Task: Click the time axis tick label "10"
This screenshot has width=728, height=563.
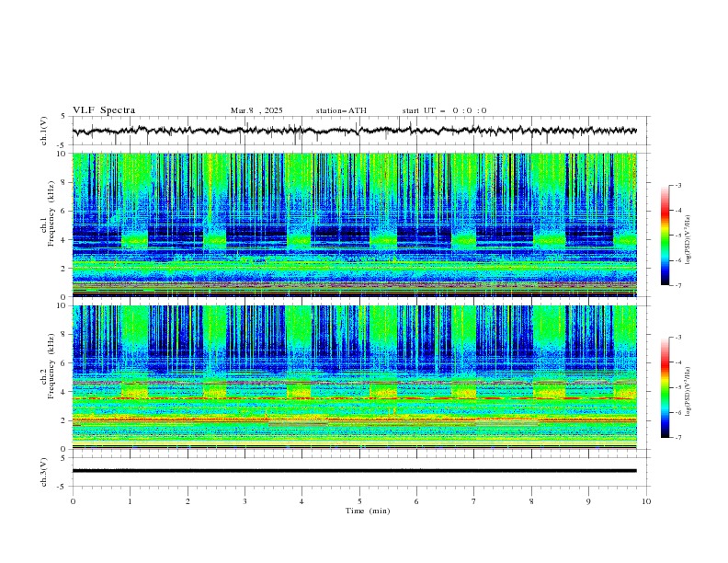Action: pyautogui.click(x=646, y=501)
